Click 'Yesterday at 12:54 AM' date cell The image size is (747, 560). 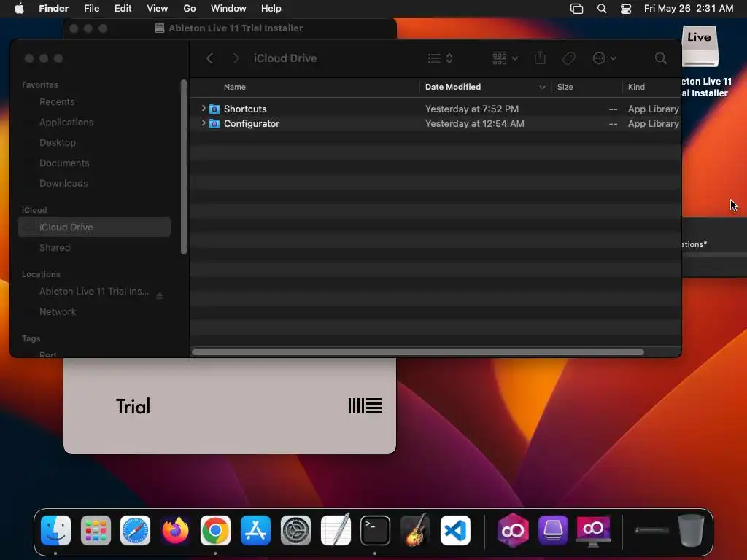point(474,123)
